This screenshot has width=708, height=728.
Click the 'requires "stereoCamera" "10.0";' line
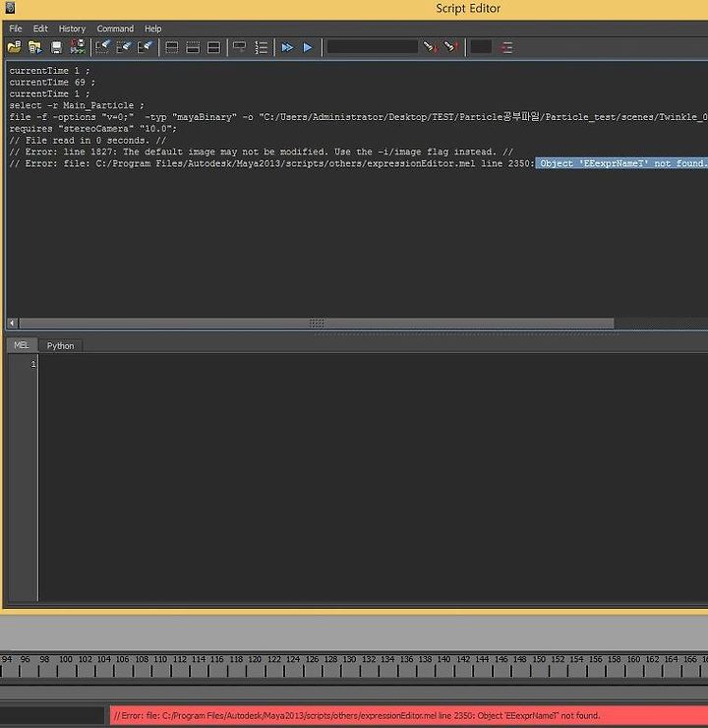click(92, 129)
